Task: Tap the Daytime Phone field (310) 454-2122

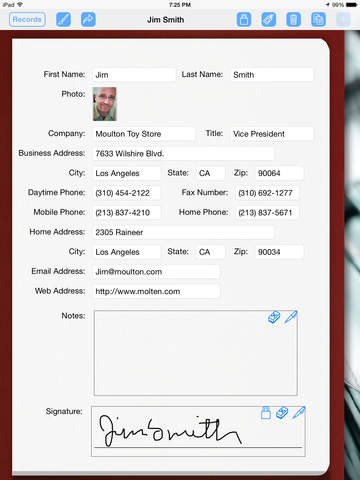Action: click(x=126, y=193)
